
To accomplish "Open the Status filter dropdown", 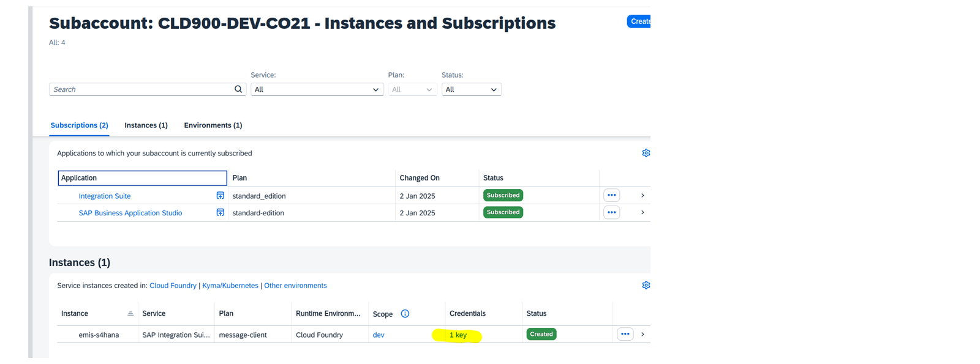I will pyautogui.click(x=471, y=89).
